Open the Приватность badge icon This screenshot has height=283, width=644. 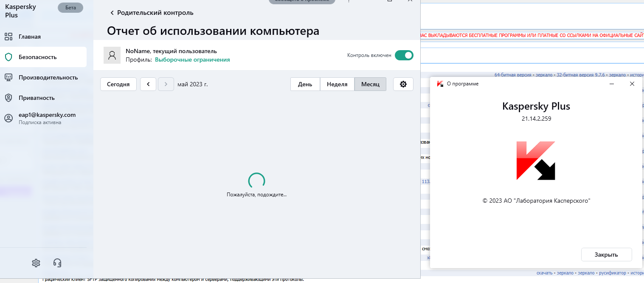pyautogui.click(x=8, y=98)
